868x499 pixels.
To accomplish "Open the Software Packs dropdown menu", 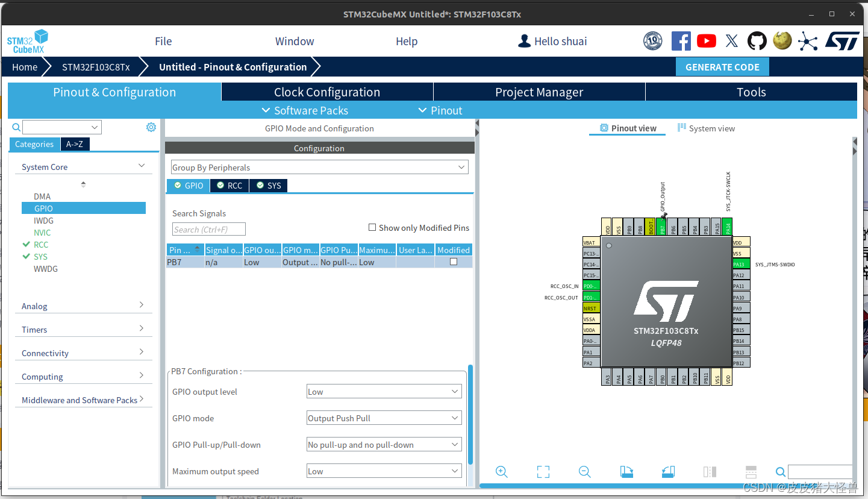I will point(305,110).
